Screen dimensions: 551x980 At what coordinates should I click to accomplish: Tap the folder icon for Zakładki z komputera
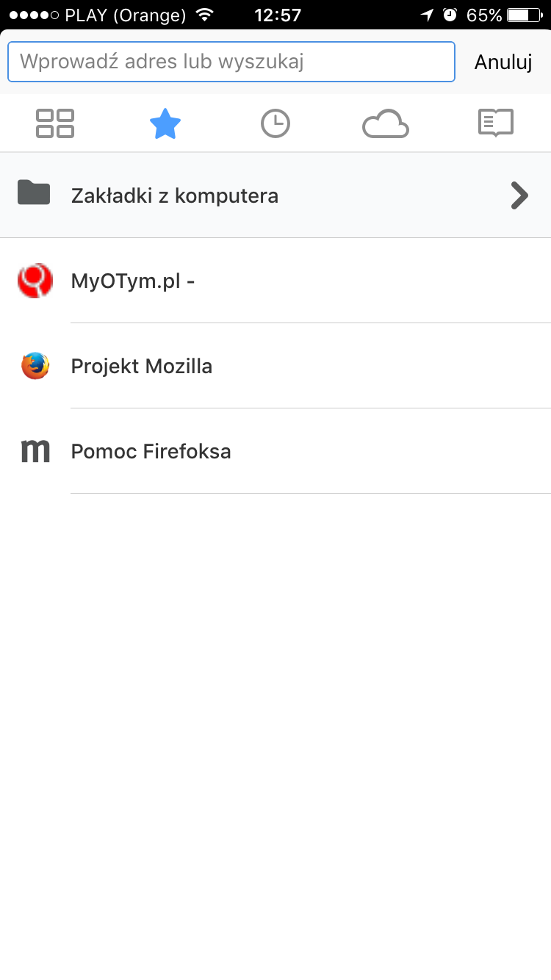(34, 192)
